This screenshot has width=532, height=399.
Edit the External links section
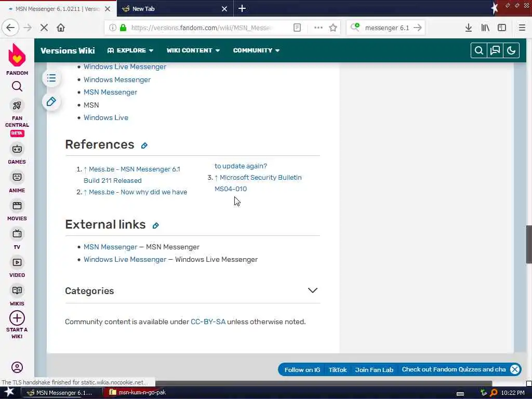pyautogui.click(x=155, y=225)
